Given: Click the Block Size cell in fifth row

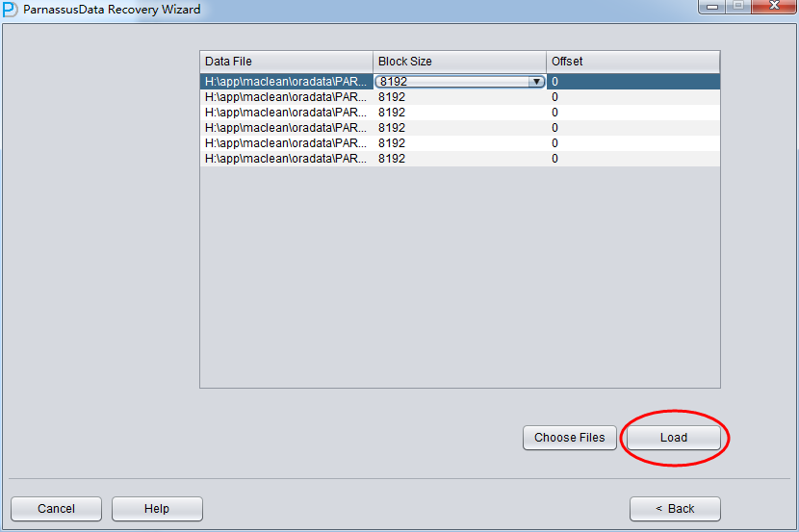Looking at the screenshot, I should click(x=459, y=143).
